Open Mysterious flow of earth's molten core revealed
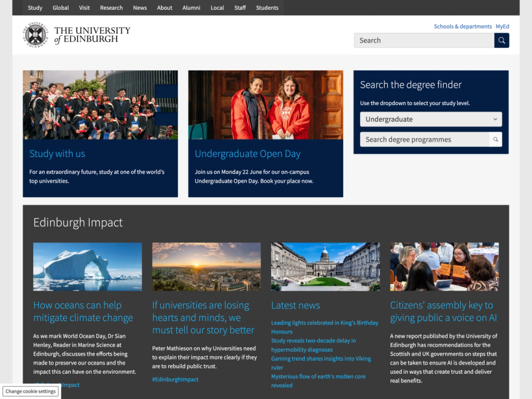 [319, 381]
